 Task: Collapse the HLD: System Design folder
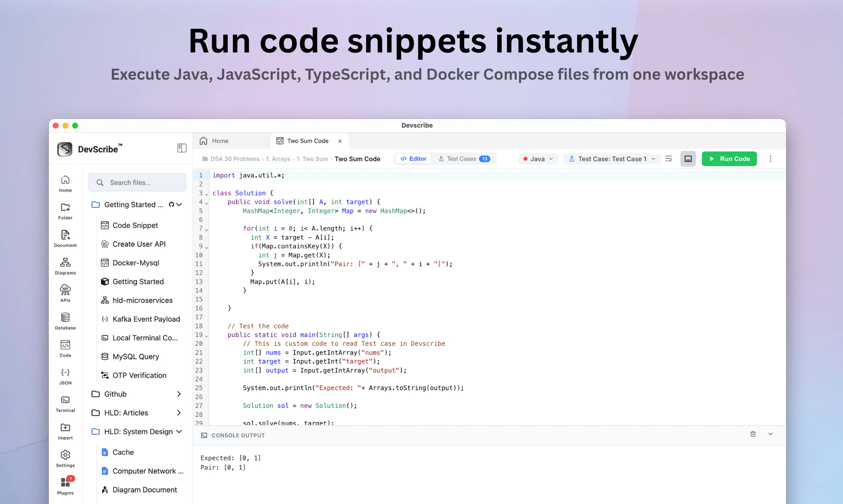179,432
